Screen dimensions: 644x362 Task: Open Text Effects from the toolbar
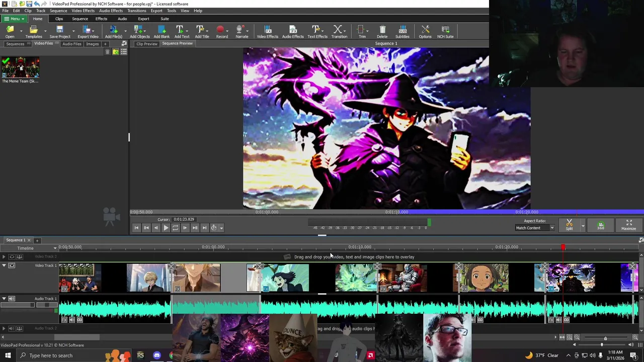click(317, 32)
